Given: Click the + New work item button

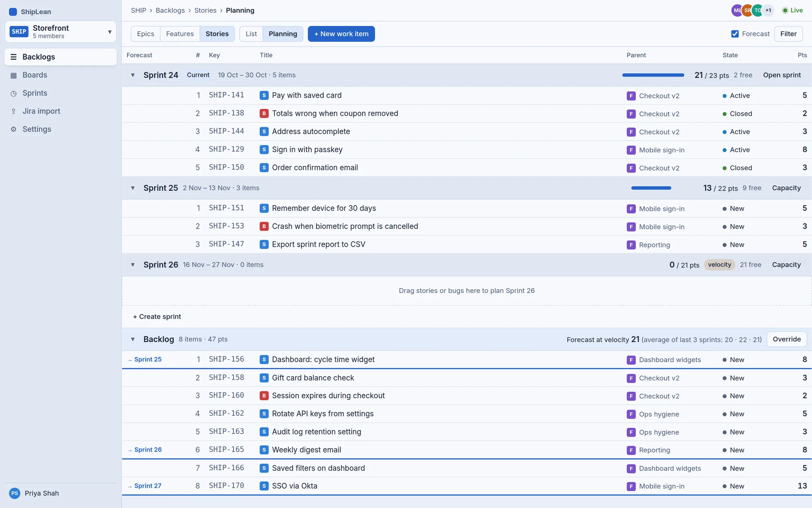Looking at the screenshot, I should click(x=341, y=34).
